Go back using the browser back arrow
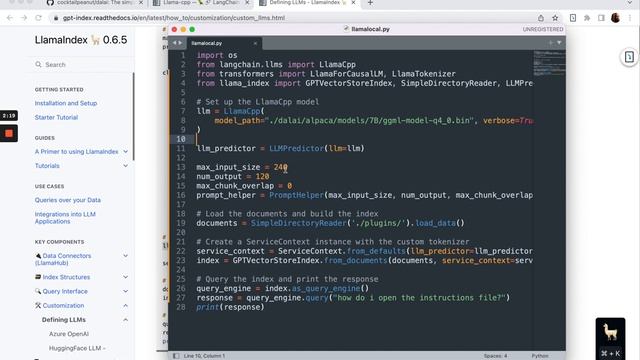The width and height of the screenshot is (640, 360). 10,18
